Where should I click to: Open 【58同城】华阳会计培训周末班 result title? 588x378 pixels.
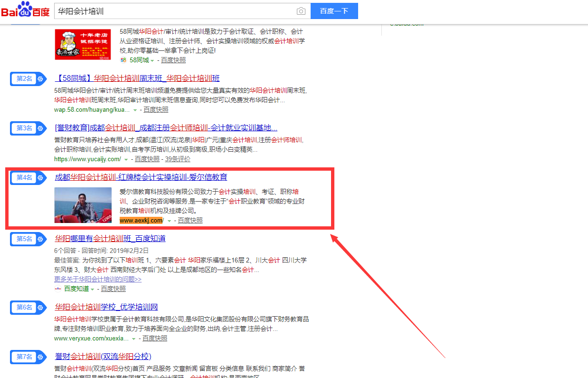coord(137,78)
